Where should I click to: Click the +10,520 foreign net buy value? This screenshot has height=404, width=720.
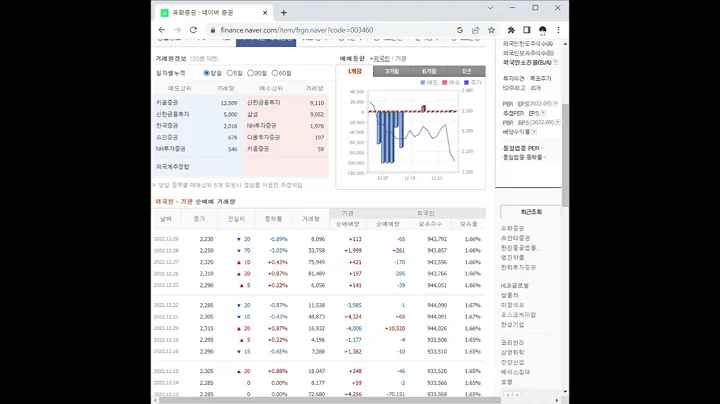[395, 329]
